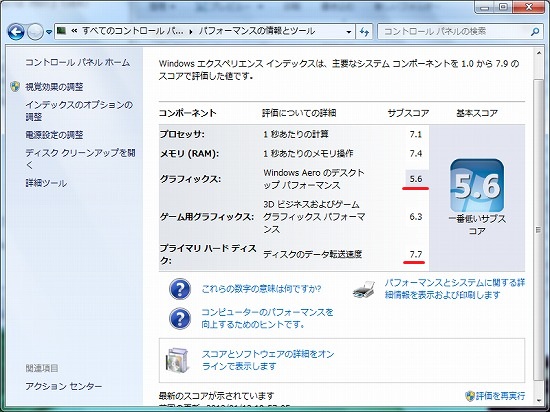
Task: Minimize the window
Action: click(x=484, y=7)
